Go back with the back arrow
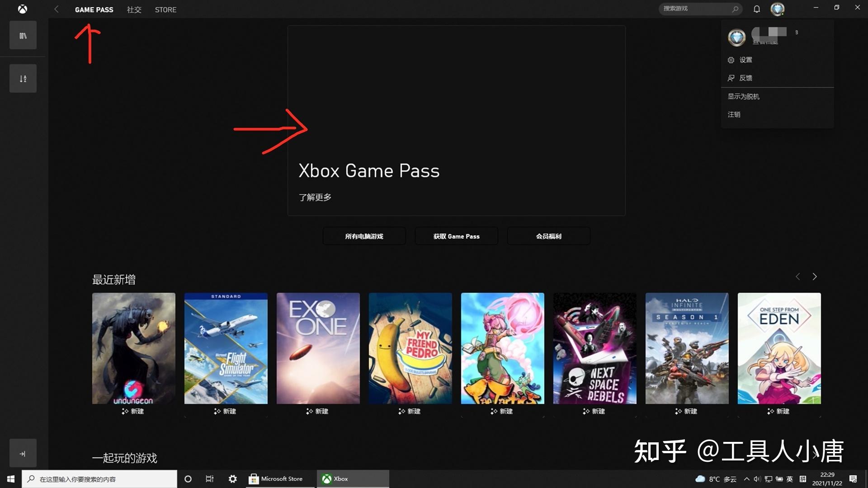Image resolution: width=868 pixels, height=488 pixels. point(57,9)
